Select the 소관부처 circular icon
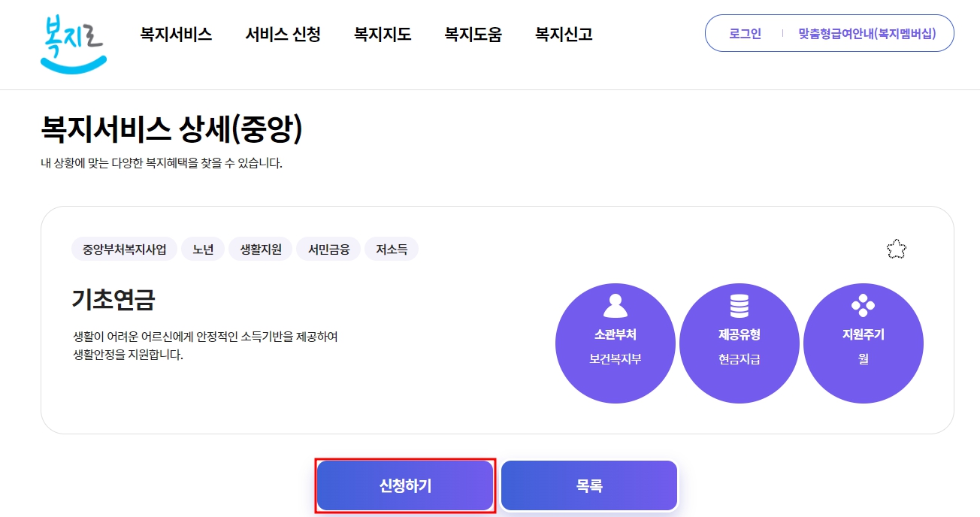Screen dimensions: 980x517 point(616,342)
